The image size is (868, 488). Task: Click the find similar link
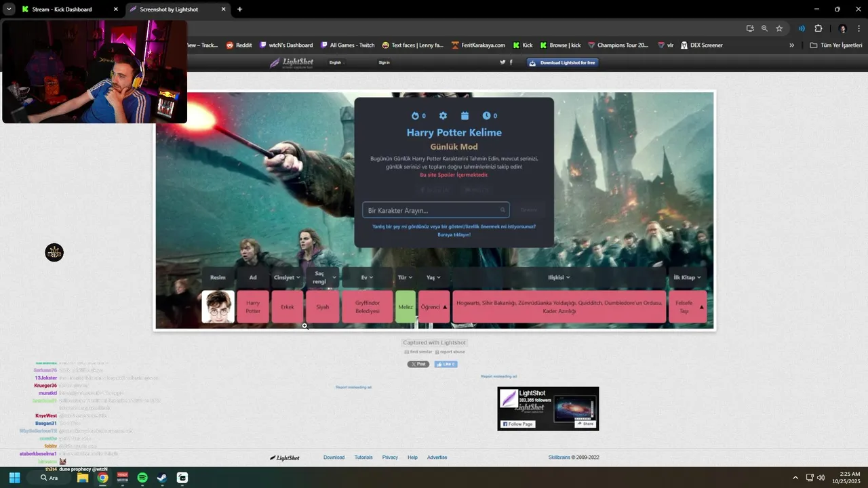[x=418, y=352]
